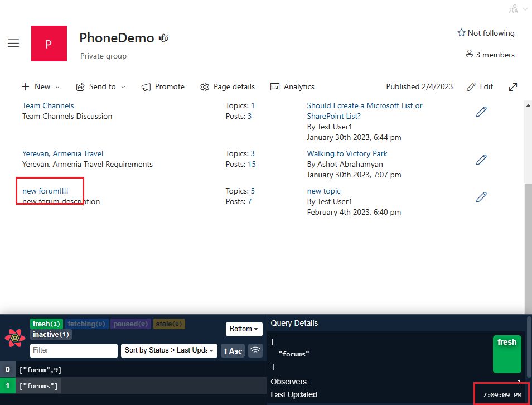Viewport: 532px width, 405px height.
Task: Expand the New dropdown menu
Action: point(41,86)
